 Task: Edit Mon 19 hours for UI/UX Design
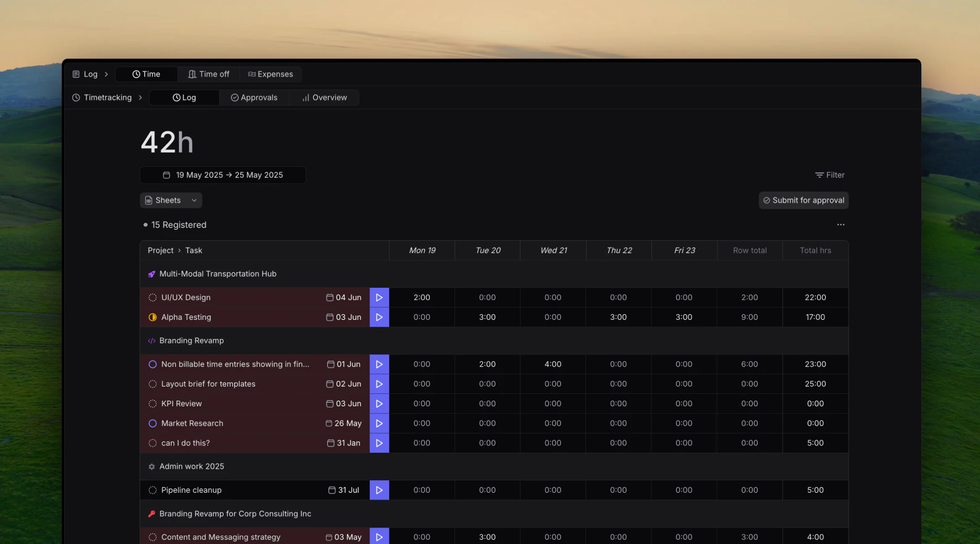(x=422, y=298)
